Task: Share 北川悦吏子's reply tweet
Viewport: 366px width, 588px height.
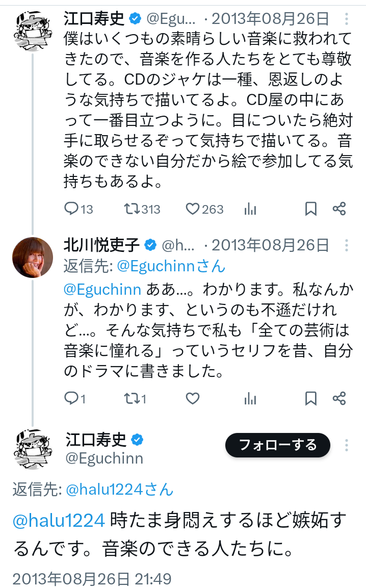Action: point(339,398)
